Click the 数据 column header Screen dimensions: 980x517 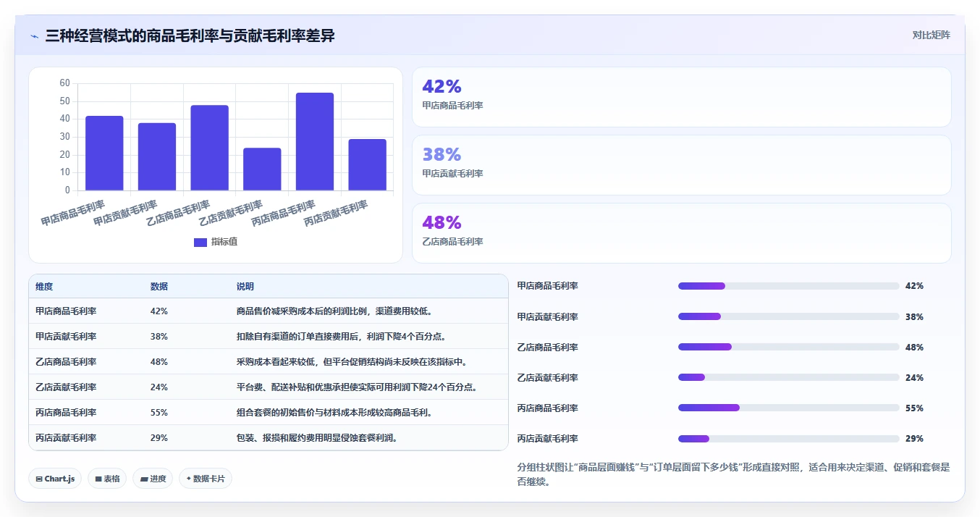[159, 287]
